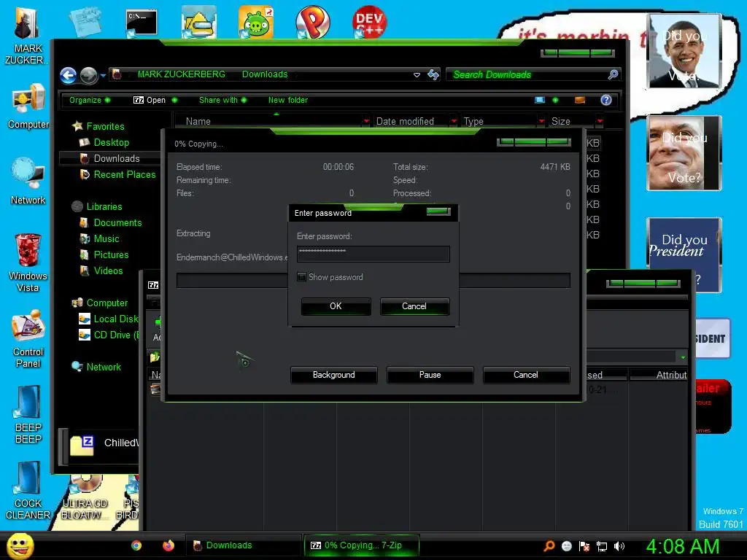Open the Bad Piggies game shortcut

coord(255,22)
